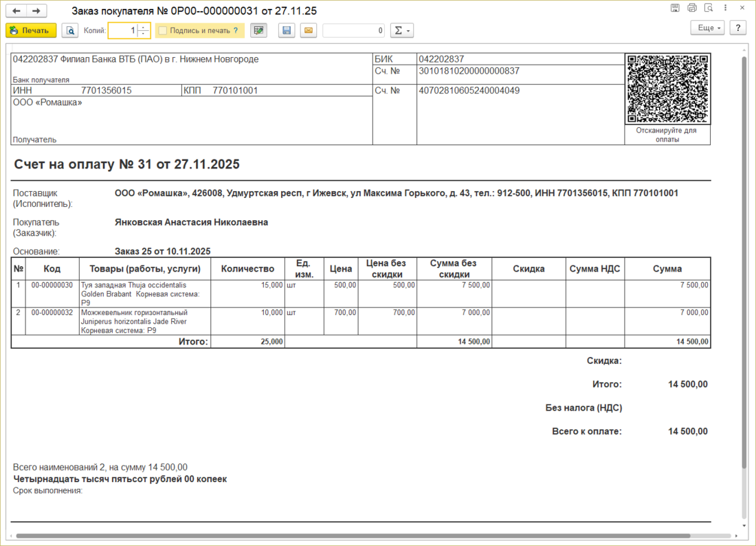Click the vertical scrollbar of the document

[743, 275]
